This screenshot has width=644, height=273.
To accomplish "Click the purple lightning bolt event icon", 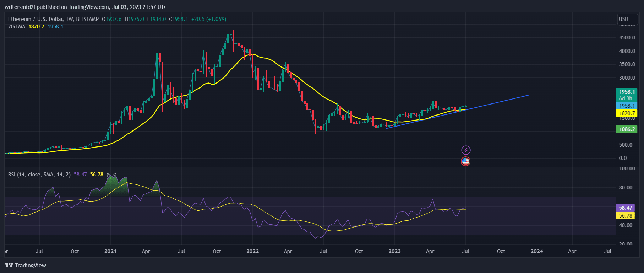I will coord(465,150).
